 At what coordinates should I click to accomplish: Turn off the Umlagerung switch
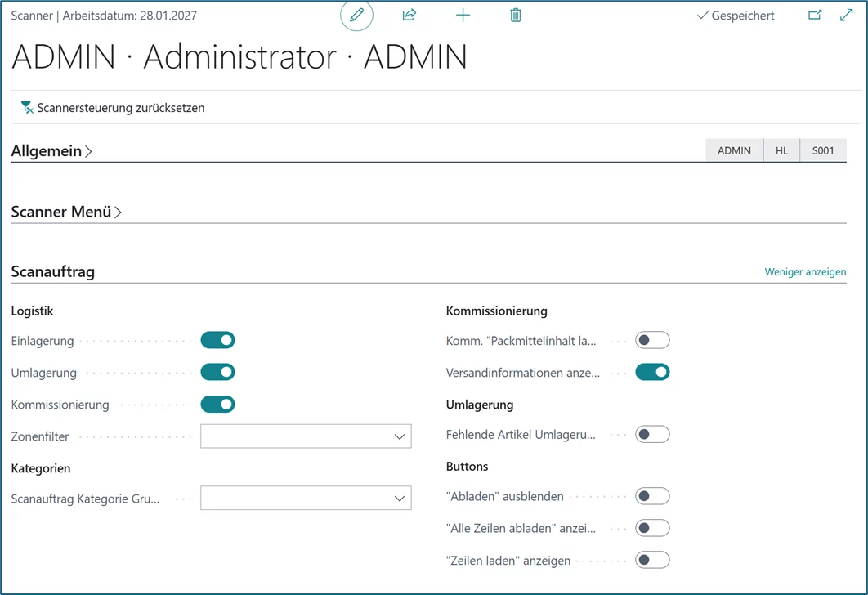point(217,372)
